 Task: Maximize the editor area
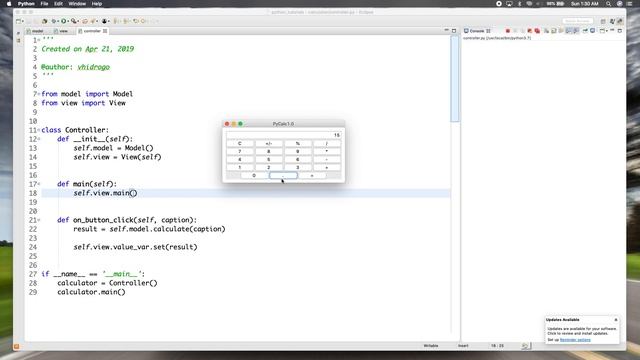(x=454, y=31)
